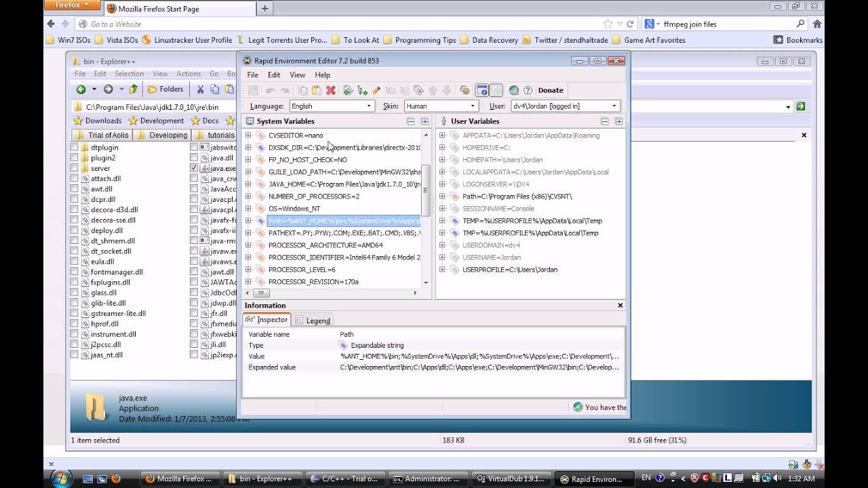Click the Edit pencil icon
Image resolution: width=868 pixels, height=488 pixels.
click(x=376, y=90)
